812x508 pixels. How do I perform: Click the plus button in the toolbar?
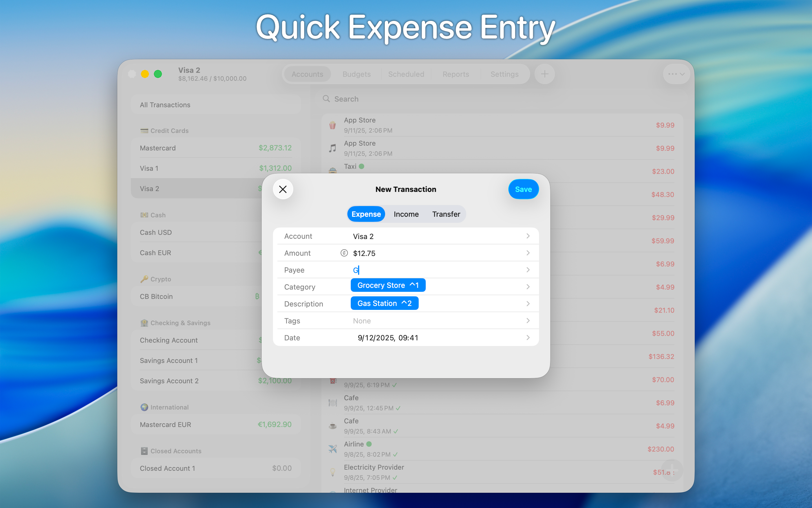tap(544, 74)
